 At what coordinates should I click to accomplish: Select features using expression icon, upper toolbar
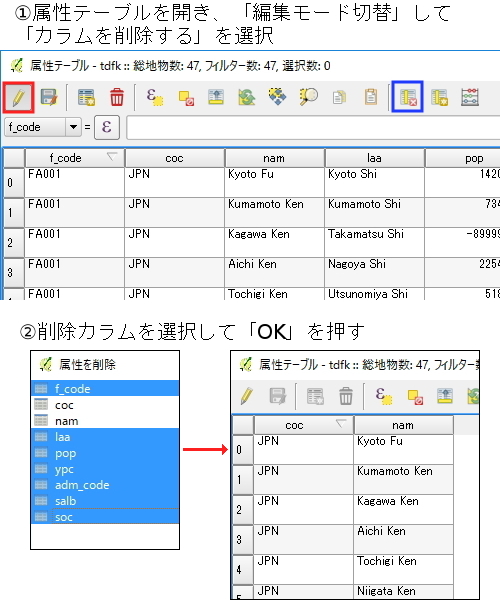[x=155, y=97]
